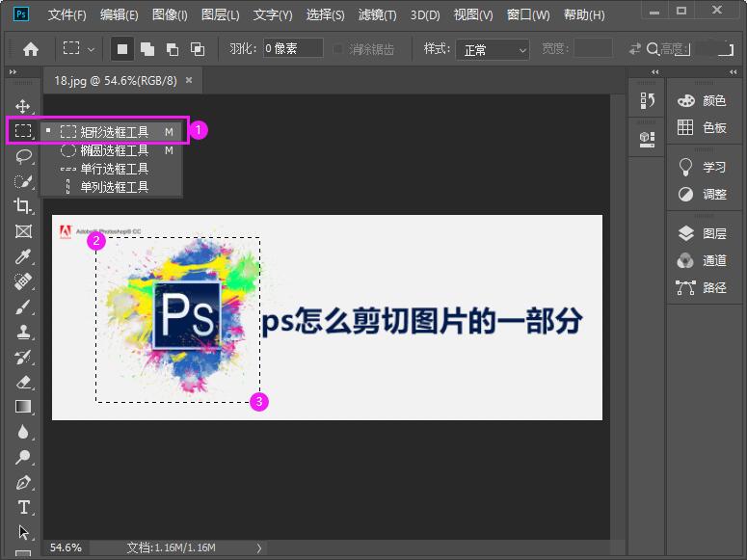
Task: Select the Eraser tool
Action: pos(23,382)
